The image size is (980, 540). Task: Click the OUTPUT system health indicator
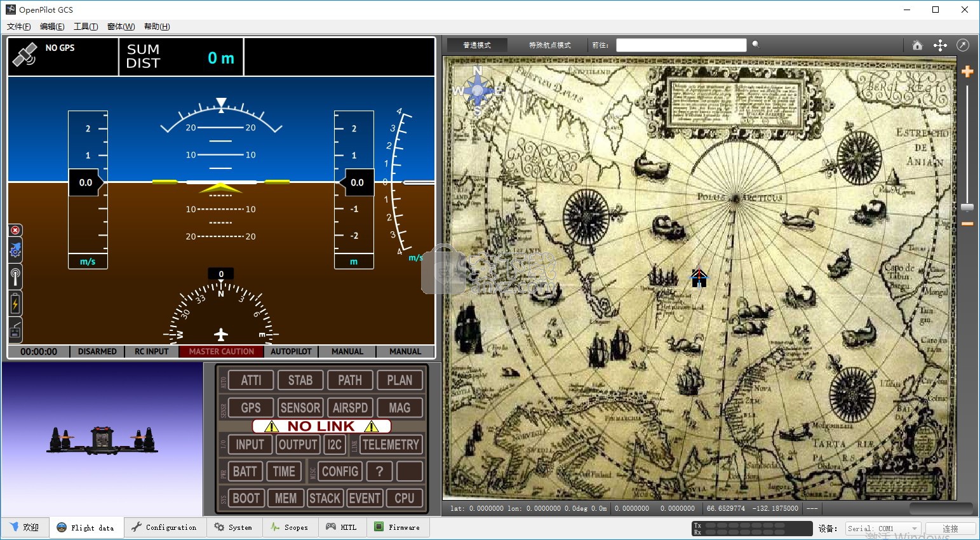coord(298,445)
